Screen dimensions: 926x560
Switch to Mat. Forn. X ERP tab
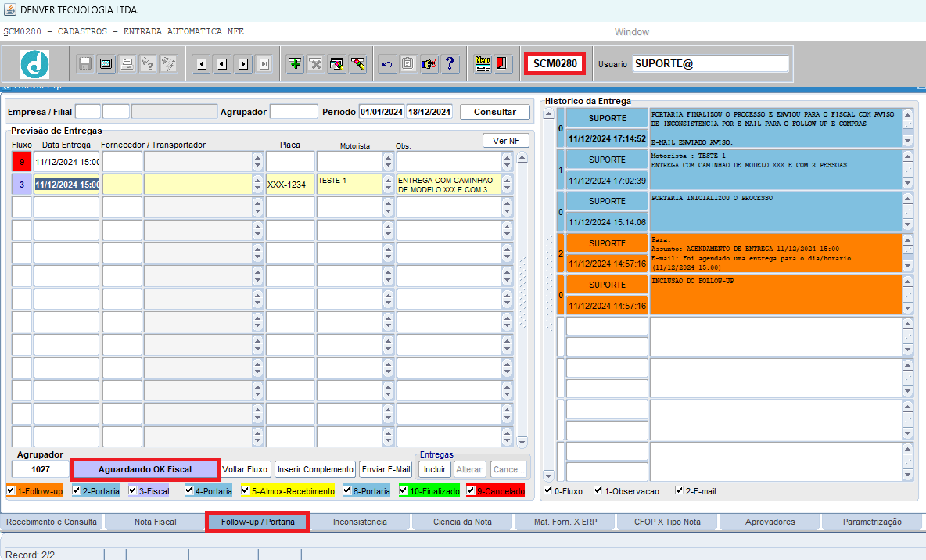pyautogui.click(x=565, y=522)
